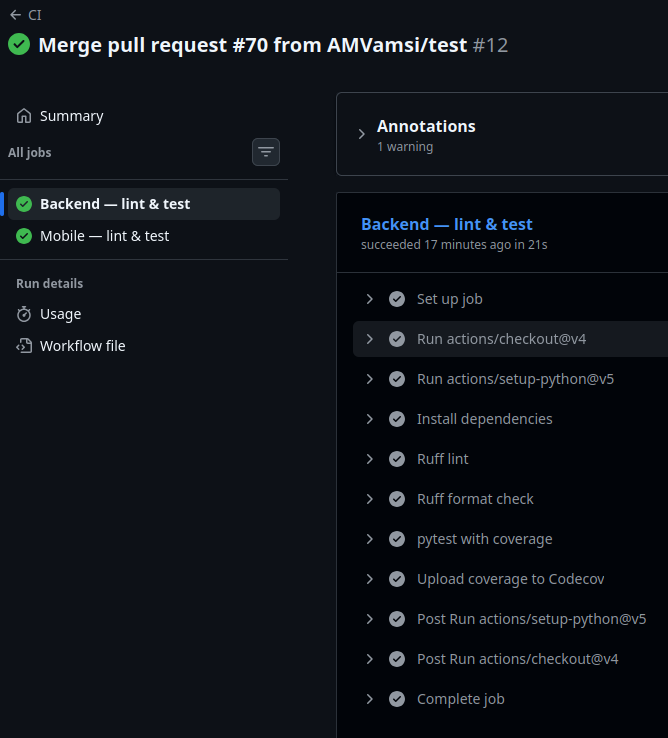Image resolution: width=668 pixels, height=738 pixels.
Task: Click the 'Install dependencies' step label
Action: (x=484, y=419)
